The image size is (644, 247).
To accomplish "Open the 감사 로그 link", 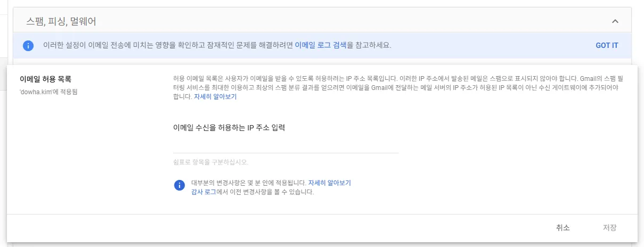I will (203, 192).
